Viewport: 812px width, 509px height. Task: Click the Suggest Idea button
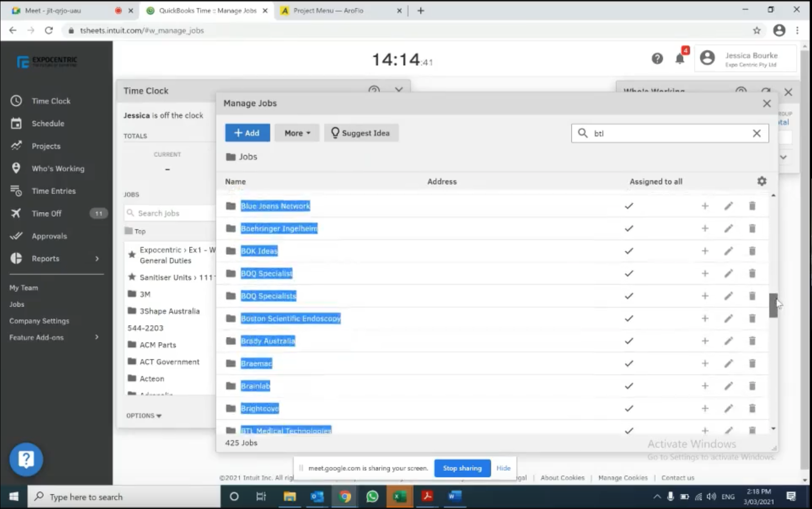361,133
